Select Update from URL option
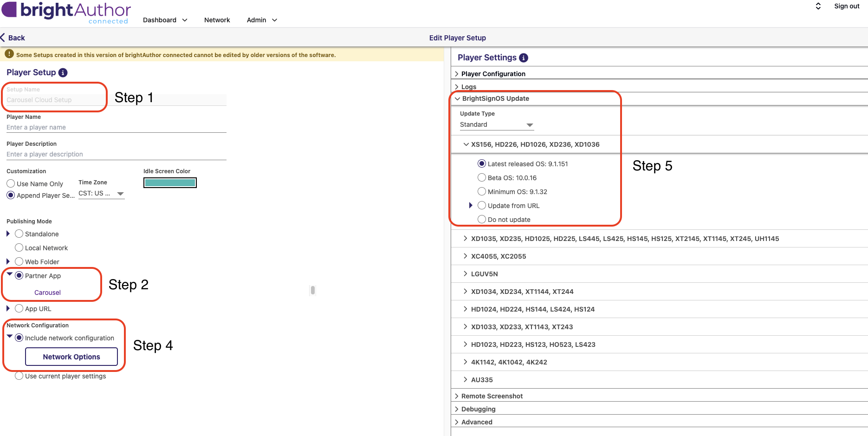 (x=482, y=205)
